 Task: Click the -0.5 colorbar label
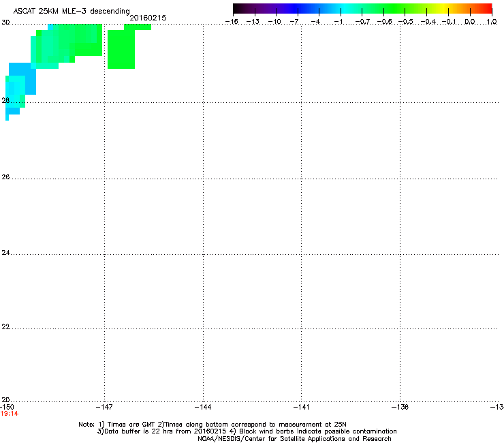(406, 22)
